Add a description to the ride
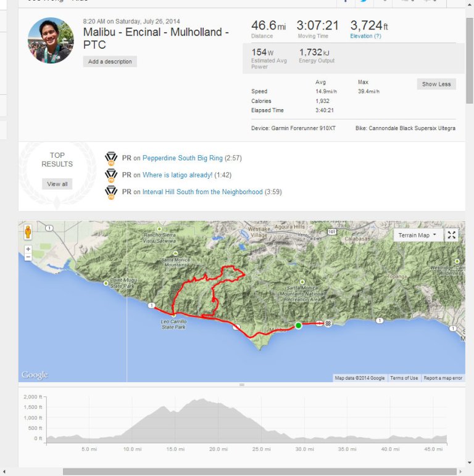 point(110,62)
